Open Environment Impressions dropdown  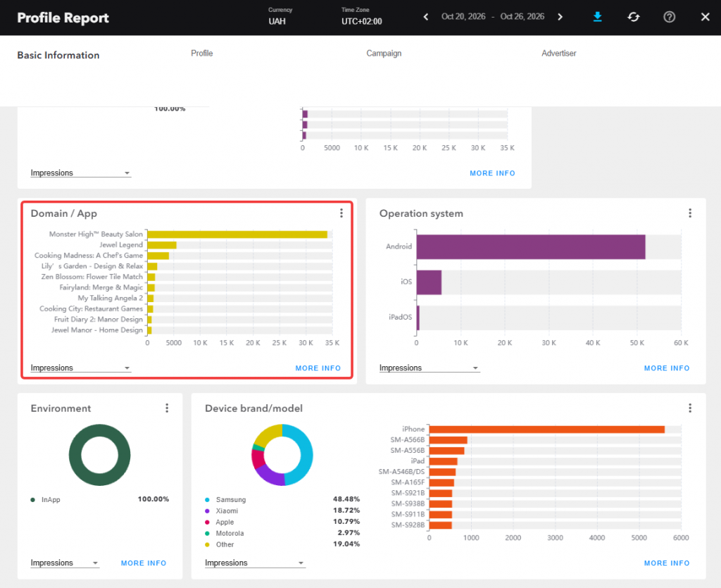click(x=64, y=563)
